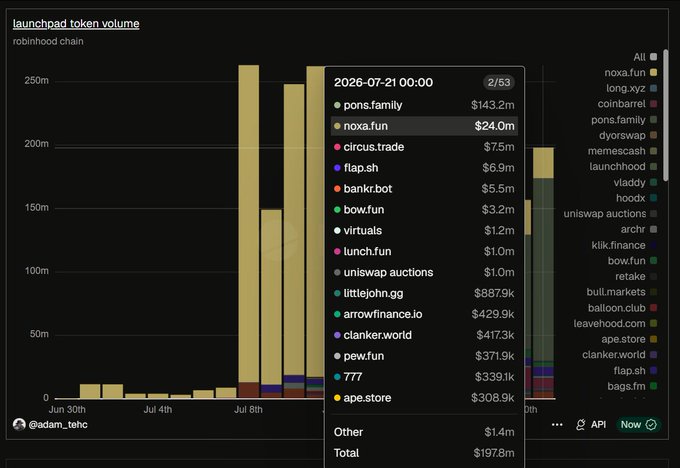Screen dimensions: 680x468
Task: Toggle balloon.club legend entry
Action: pyautogui.click(x=622, y=308)
